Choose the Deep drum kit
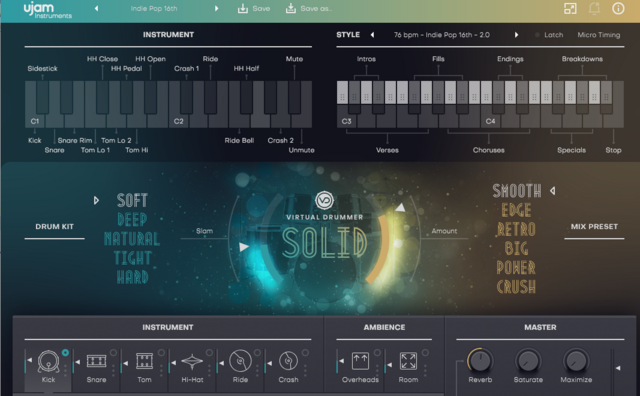 coord(132,220)
